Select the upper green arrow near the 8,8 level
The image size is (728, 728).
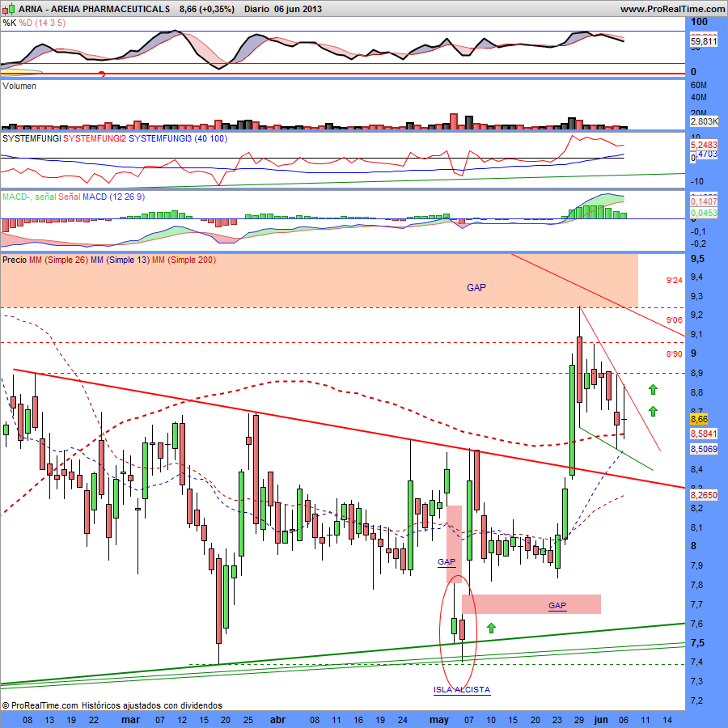click(653, 390)
